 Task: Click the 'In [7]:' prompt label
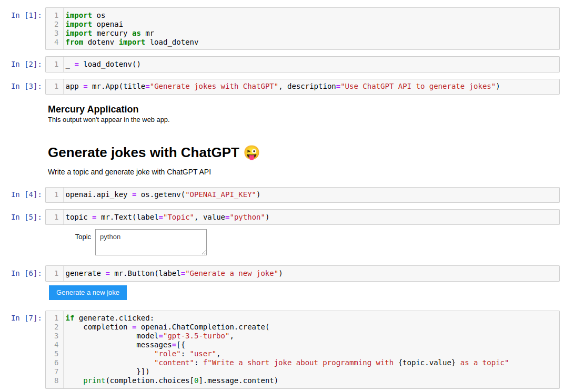[x=26, y=318]
